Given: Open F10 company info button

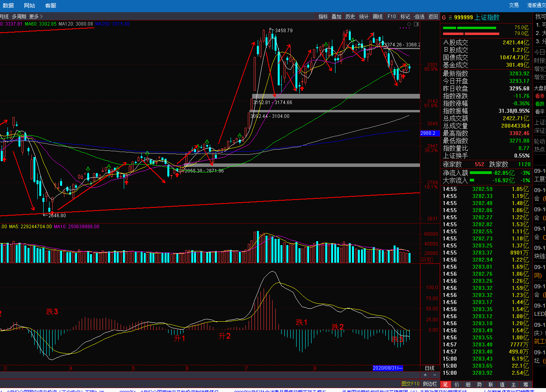Looking at the screenshot, I should (x=392, y=16).
